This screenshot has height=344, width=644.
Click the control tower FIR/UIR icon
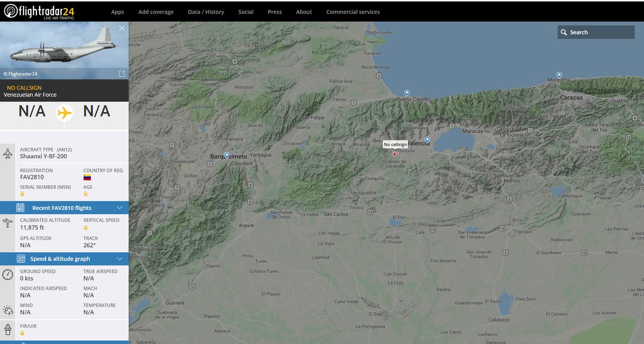[8, 328]
